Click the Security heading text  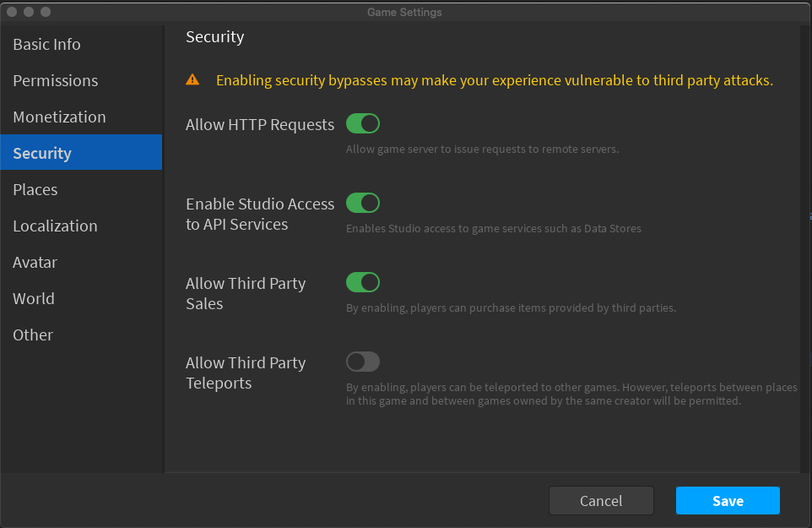pos(215,37)
